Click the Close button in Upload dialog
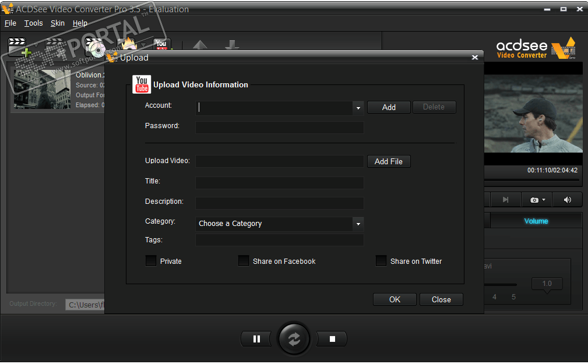This screenshot has height=364, width=588. (441, 299)
